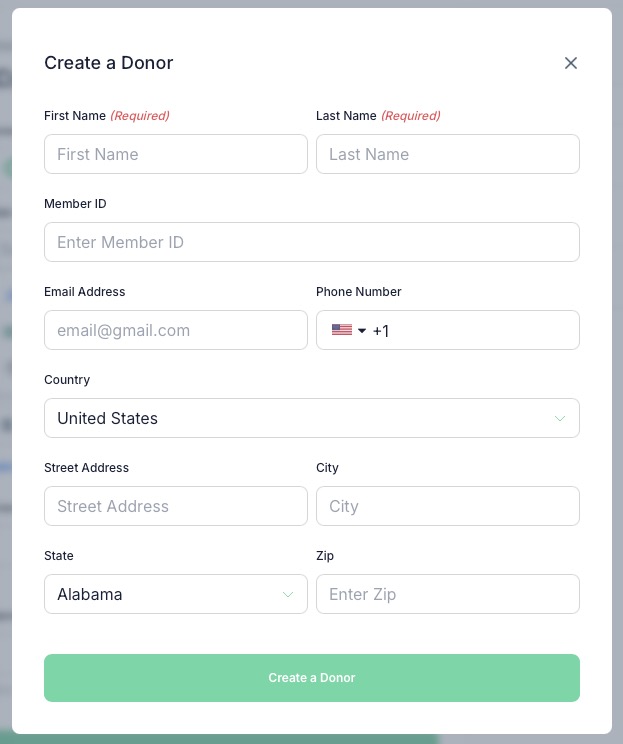The image size is (623, 744).
Task: Submit with the green Create a Donor button
Action: (x=312, y=678)
